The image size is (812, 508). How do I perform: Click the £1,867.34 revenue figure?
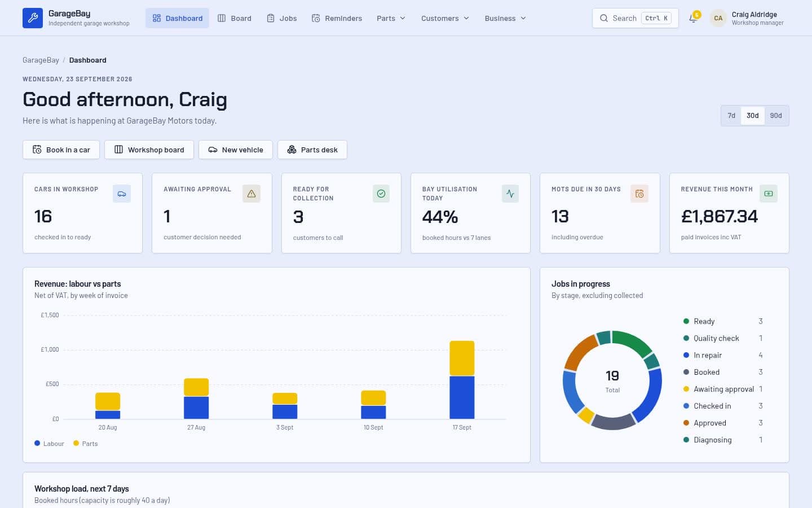click(720, 216)
